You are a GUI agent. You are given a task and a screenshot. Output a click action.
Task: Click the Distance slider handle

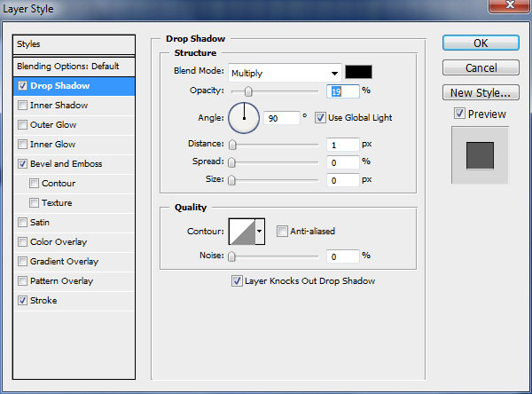pyautogui.click(x=232, y=145)
